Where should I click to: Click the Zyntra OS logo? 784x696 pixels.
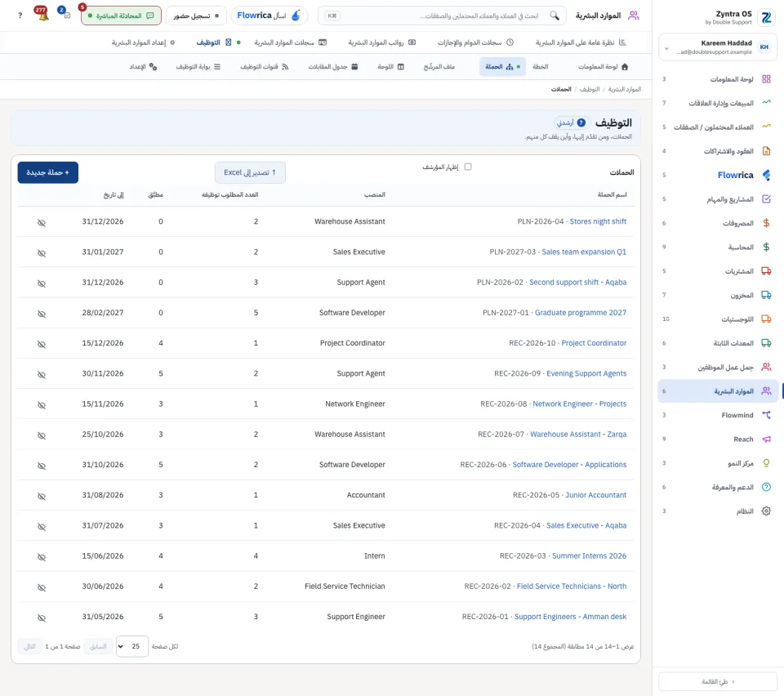pyautogui.click(x=766, y=17)
